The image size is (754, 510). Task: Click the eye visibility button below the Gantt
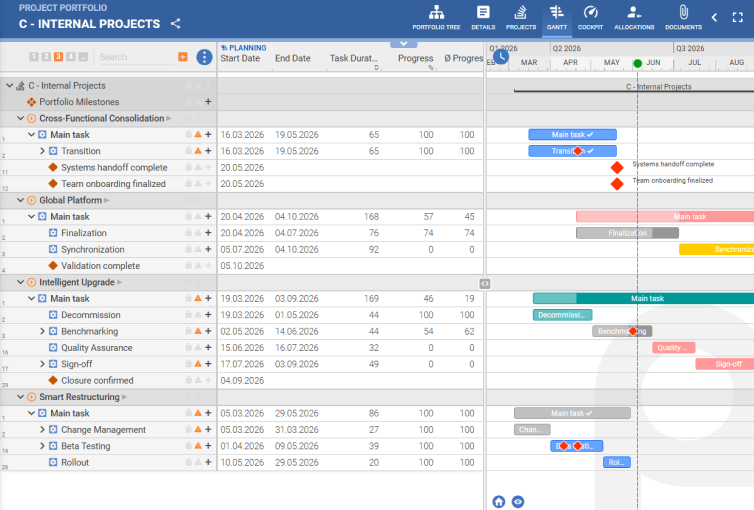[x=518, y=502]
